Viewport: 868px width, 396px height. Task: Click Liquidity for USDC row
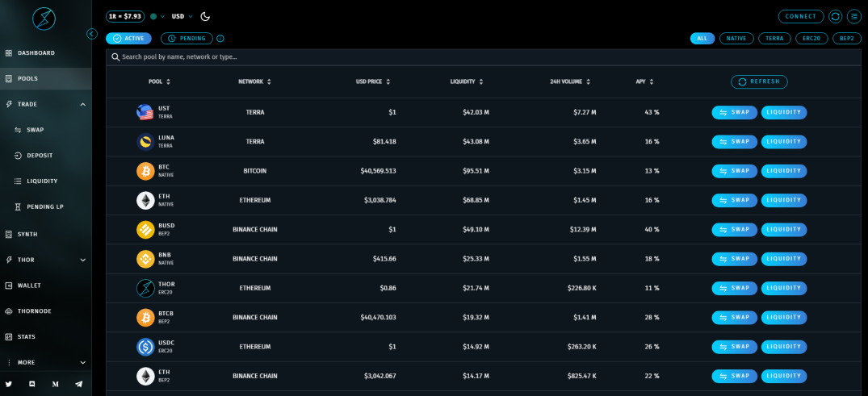(x=784, y=347)
